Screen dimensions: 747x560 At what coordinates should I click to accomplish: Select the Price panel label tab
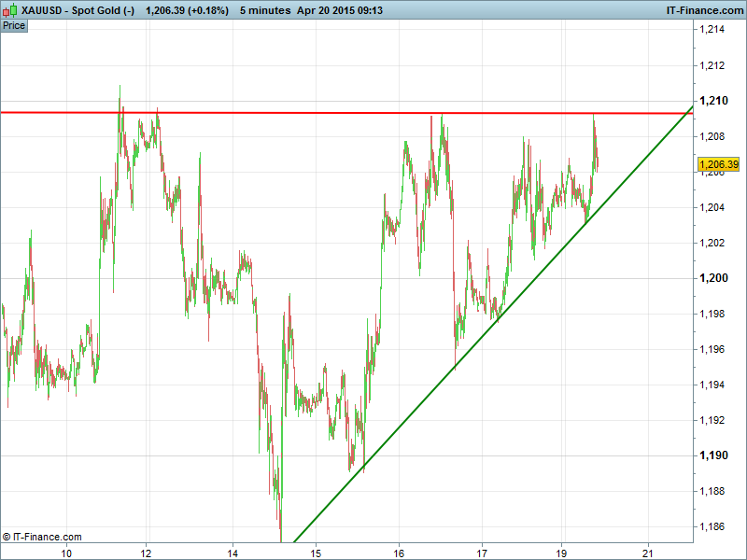point(14,26)
